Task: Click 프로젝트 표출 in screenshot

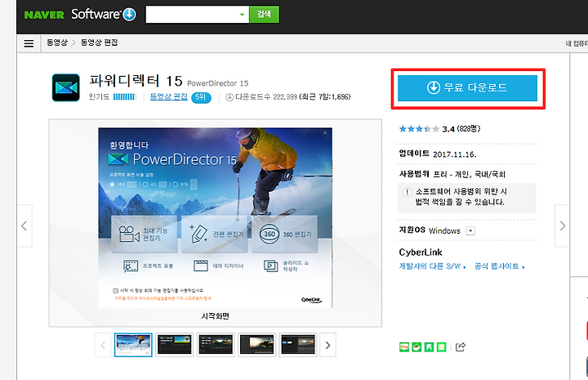Action: pos(148,266)
